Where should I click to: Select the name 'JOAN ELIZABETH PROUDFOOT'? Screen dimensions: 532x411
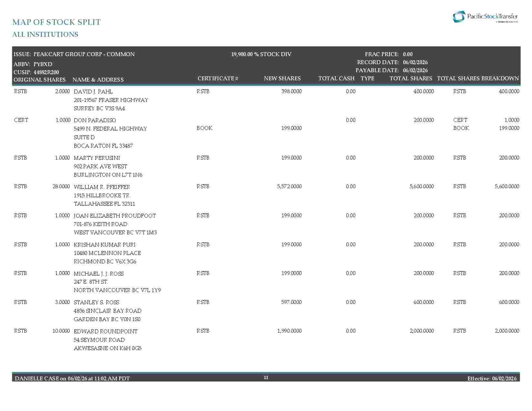click(x=115, y=216)
